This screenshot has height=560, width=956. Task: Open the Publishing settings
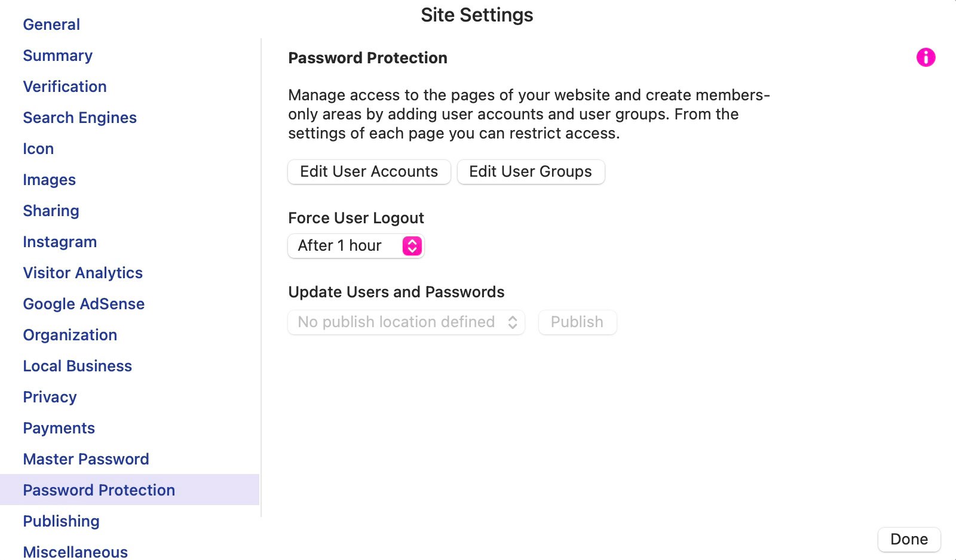coord(61,521)
